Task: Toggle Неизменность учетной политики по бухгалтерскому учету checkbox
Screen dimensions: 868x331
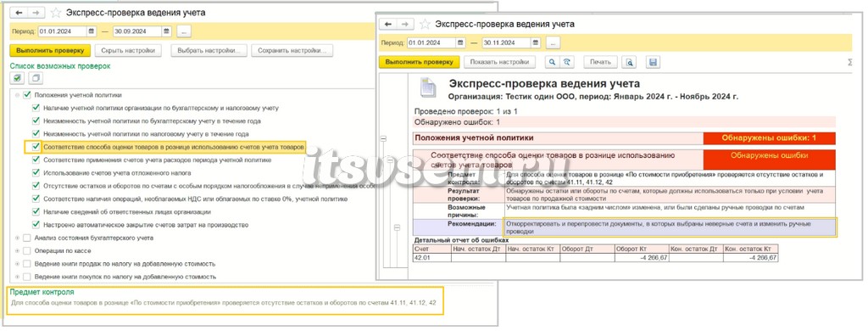Action: tap(36, 121)
